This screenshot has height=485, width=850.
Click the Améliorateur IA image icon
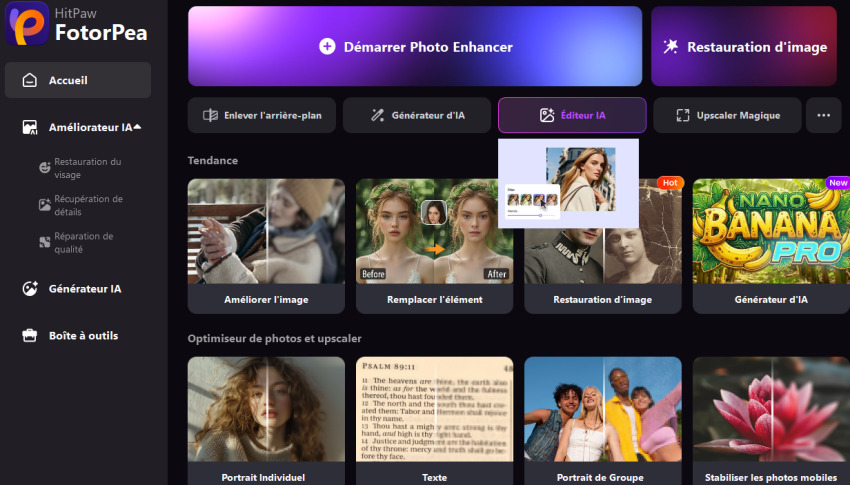click(30, 127)
